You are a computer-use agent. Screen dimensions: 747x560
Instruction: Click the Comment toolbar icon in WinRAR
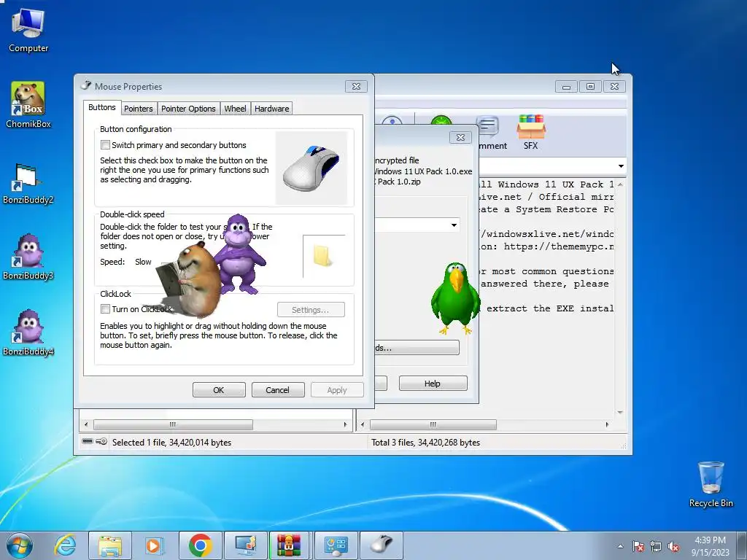tap(492, 133)
